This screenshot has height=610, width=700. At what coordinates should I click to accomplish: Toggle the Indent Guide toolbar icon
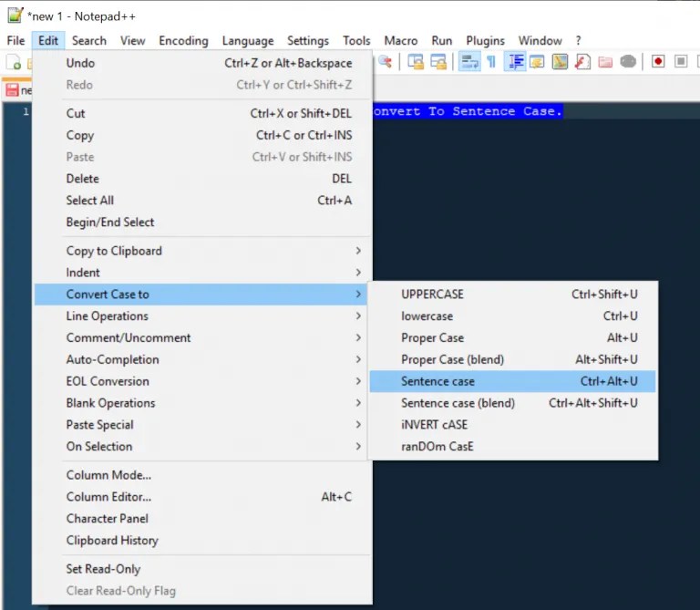click(x=515, y=62)
